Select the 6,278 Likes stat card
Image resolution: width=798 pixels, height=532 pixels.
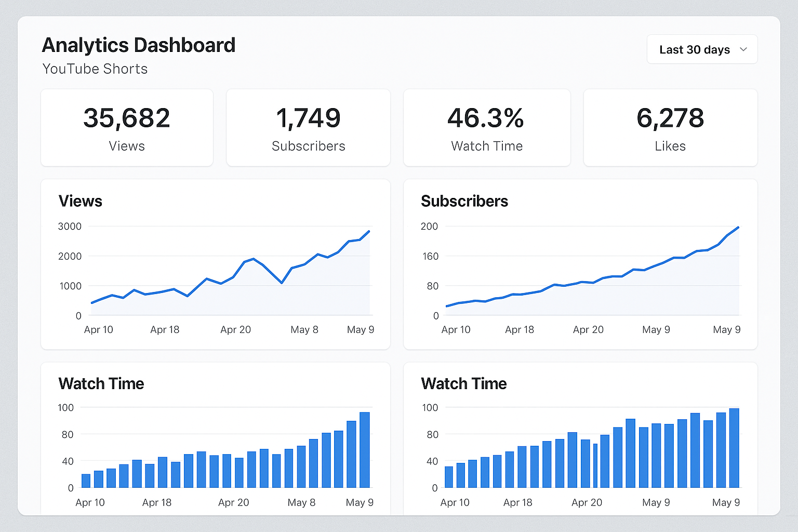[670, 128]
